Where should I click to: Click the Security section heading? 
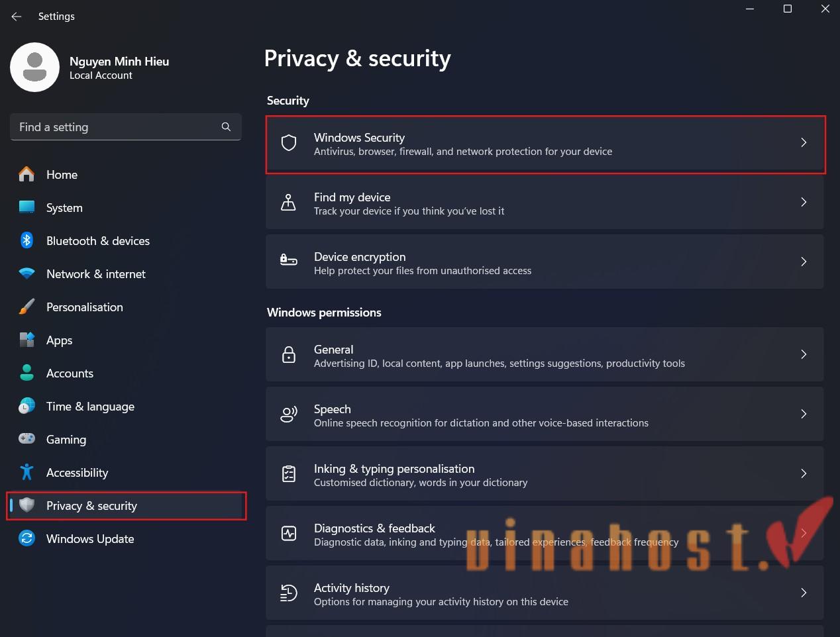click(x=288, y=101)
